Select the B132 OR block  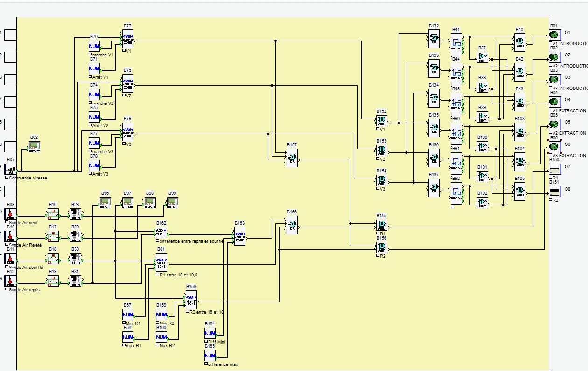tap(434, 39)
